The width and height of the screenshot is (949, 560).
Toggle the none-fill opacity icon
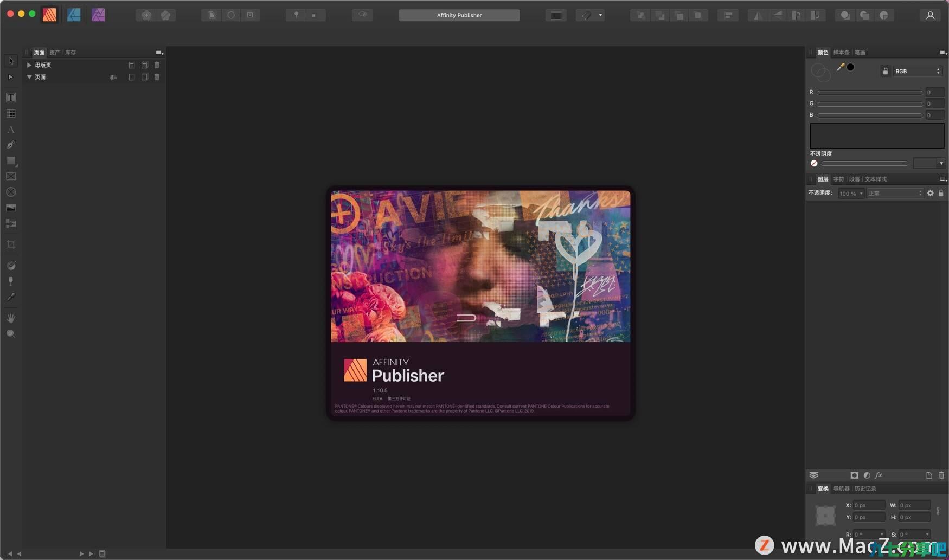click(x=814, y=163)
